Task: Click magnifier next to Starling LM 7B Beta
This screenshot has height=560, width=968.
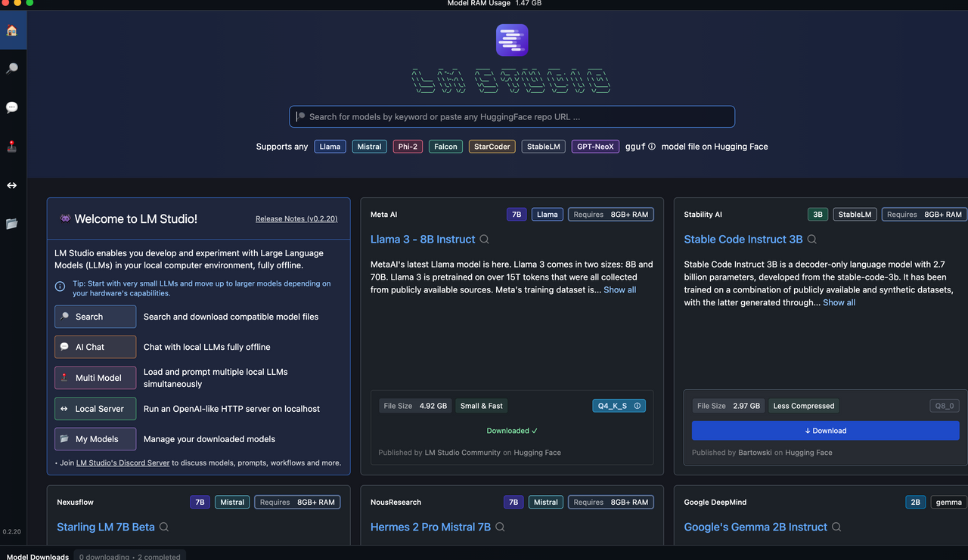Action: 164,528
